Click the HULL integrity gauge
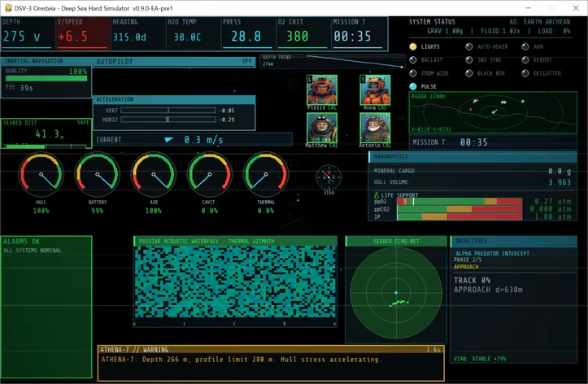The image size is (588, 384). click(x=41, y=174)
